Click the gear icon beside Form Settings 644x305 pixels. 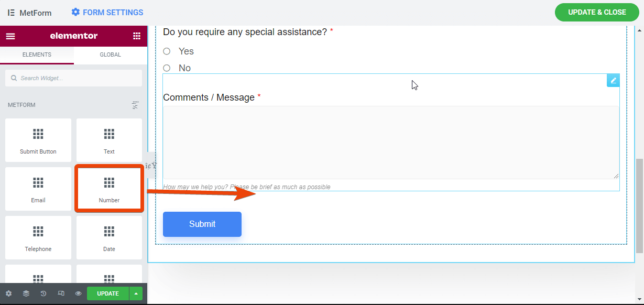tap(75, 12)
